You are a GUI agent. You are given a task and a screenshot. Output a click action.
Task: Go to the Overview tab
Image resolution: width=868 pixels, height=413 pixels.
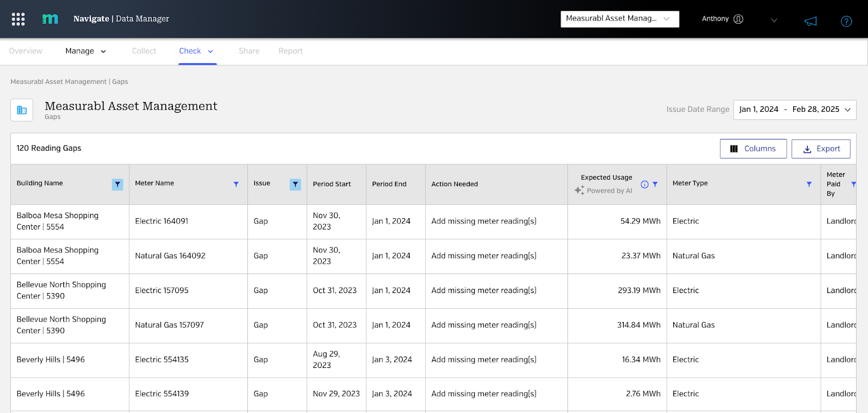click(25, 51)
